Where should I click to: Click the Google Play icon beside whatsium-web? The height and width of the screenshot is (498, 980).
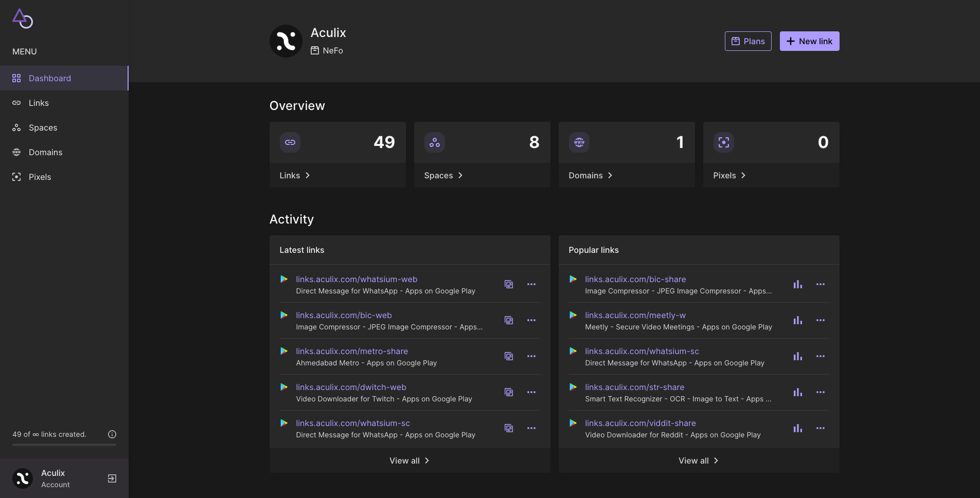(284, 279)
